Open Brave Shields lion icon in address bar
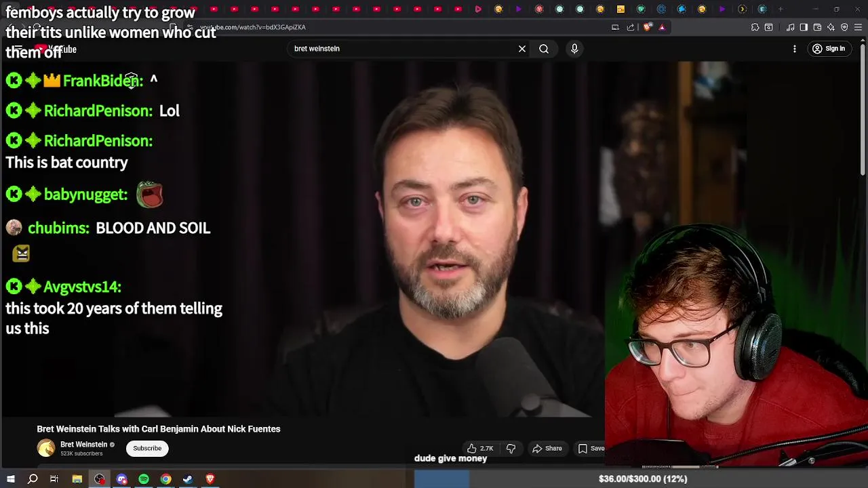This screenshot has width=868, height=488. 648,27
